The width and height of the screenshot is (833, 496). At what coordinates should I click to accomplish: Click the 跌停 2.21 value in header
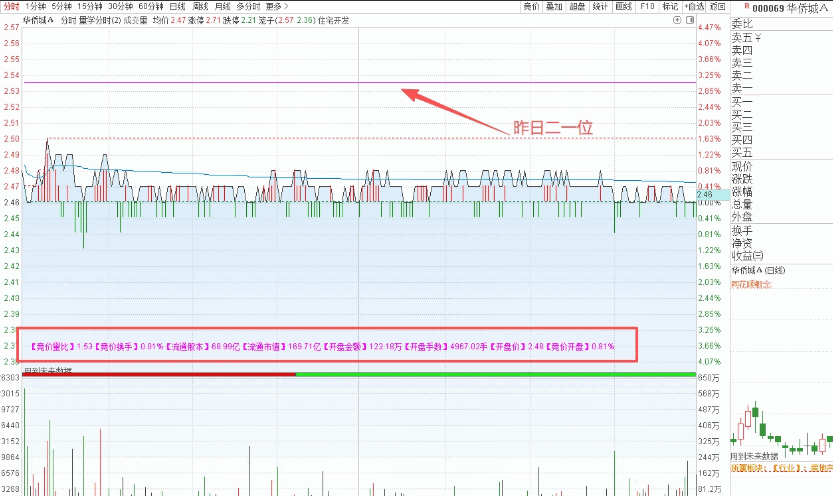coord(239,20)
